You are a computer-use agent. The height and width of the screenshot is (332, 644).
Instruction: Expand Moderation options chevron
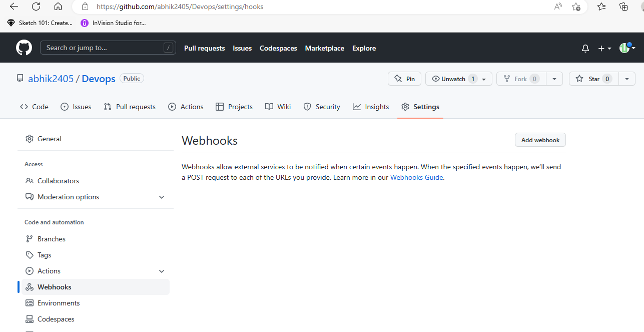[162, 197]
